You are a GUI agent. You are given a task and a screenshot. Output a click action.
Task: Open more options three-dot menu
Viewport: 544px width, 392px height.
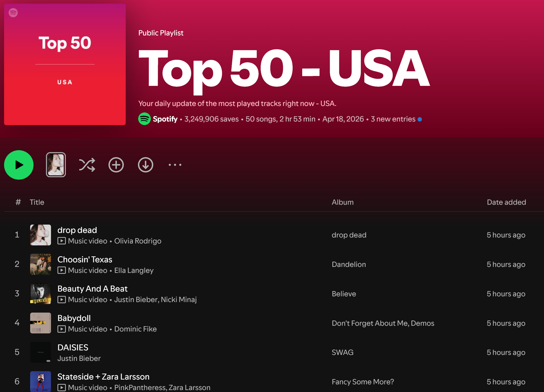coord(175,165)
